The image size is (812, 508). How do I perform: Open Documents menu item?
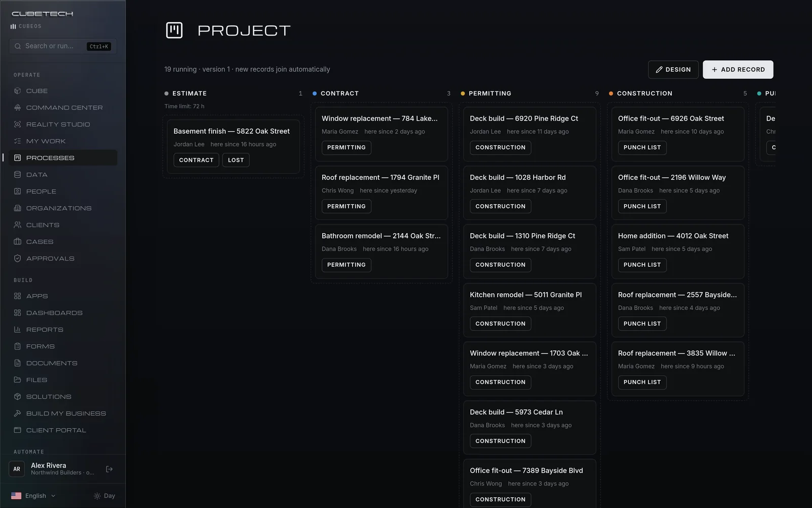63,363
